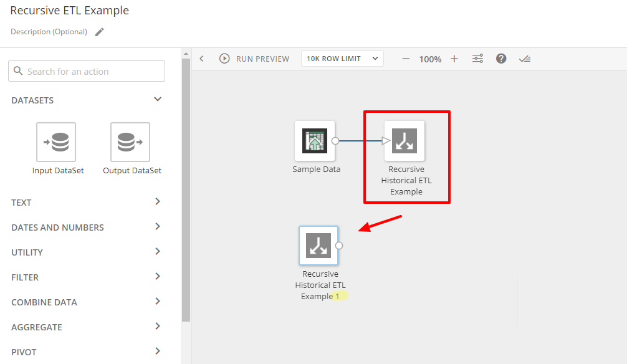The width and height of the screenshot is (627, 364).
Task: Select the Output DataSet tile
Action: pyautogui.click(x=132, y=142)
